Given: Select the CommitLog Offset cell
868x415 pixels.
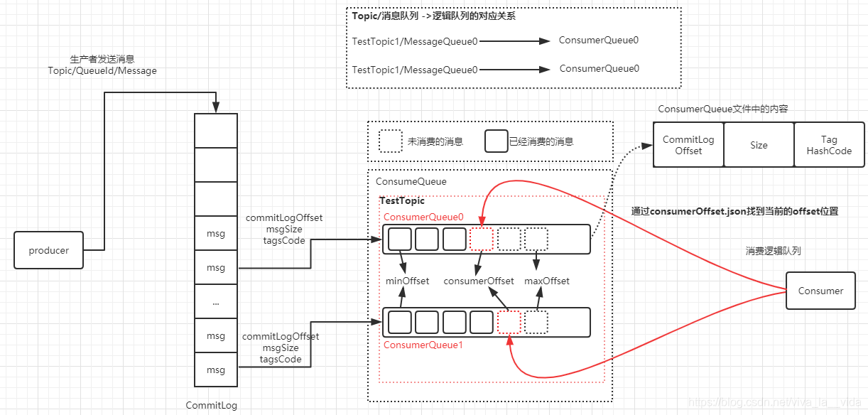Looking at the screenshot, I should [688, 145].
